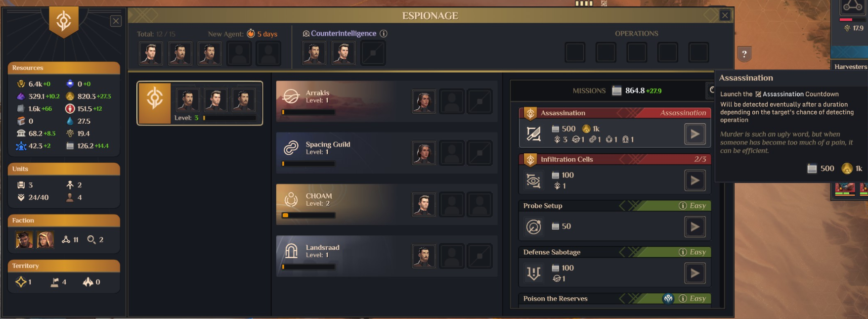The height and width of the screenshot is (319, 868).
Task: Select first agent portrait in the agent pool
Action: (x=151, y=53)
